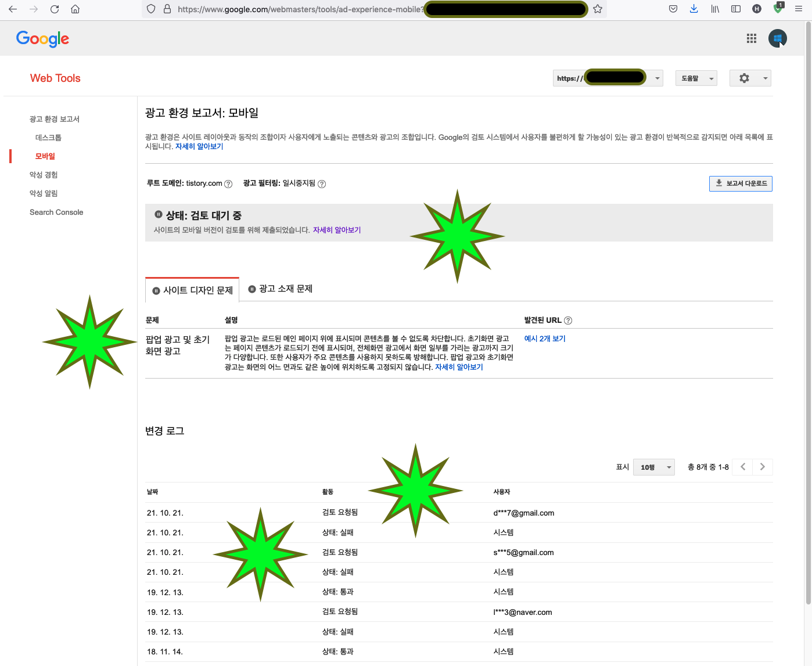Click the padlock site info icon
The image size is (812, 666).
coord(167,9)
